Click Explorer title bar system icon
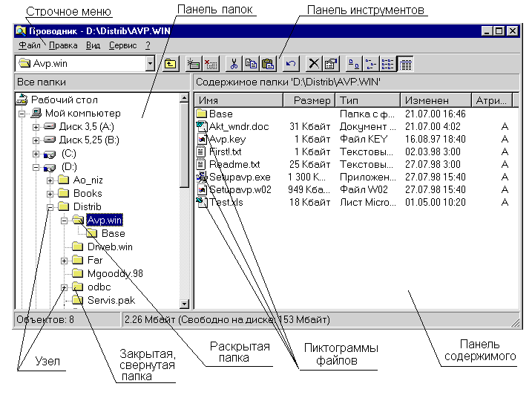The image size is (532, 398). (x=20, y=31)
